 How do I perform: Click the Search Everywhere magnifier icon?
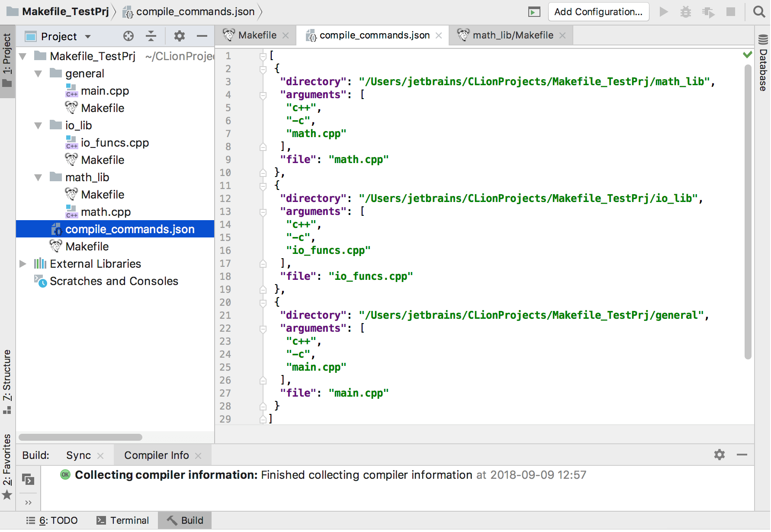pos(759,12)
